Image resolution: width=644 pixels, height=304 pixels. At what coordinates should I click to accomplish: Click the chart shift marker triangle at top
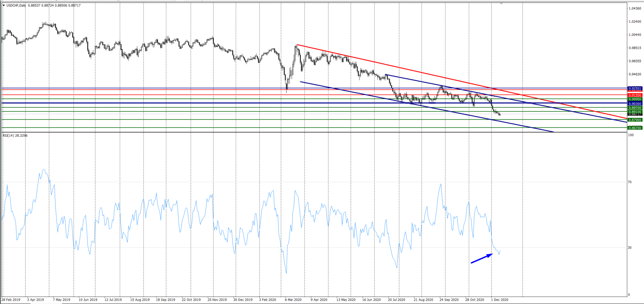coord(501,3)
